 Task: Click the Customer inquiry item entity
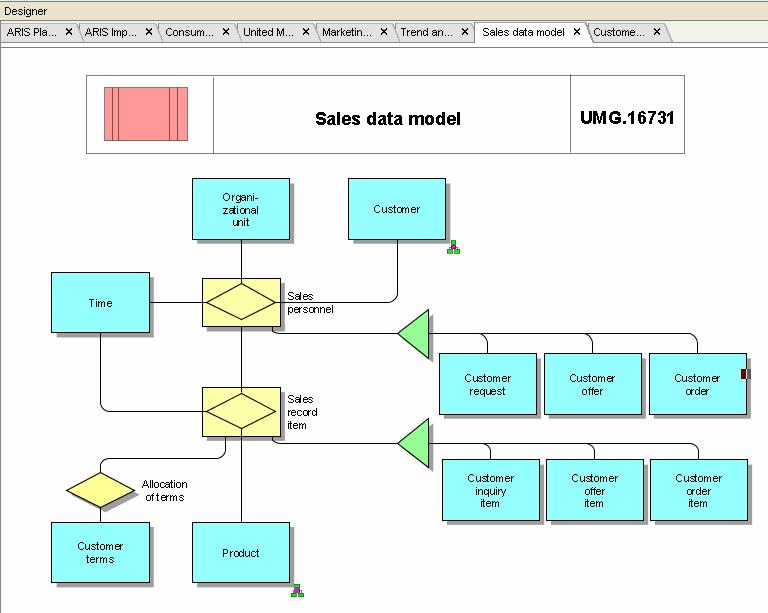click(491, 490)
